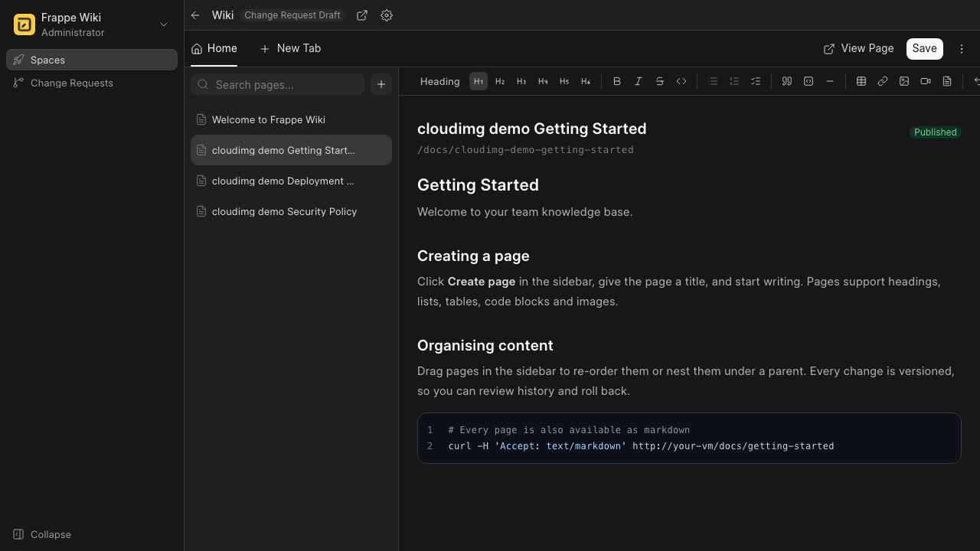Click the Getting Started heading
Screen dimensions: 980x551
(x=478, y=185)
